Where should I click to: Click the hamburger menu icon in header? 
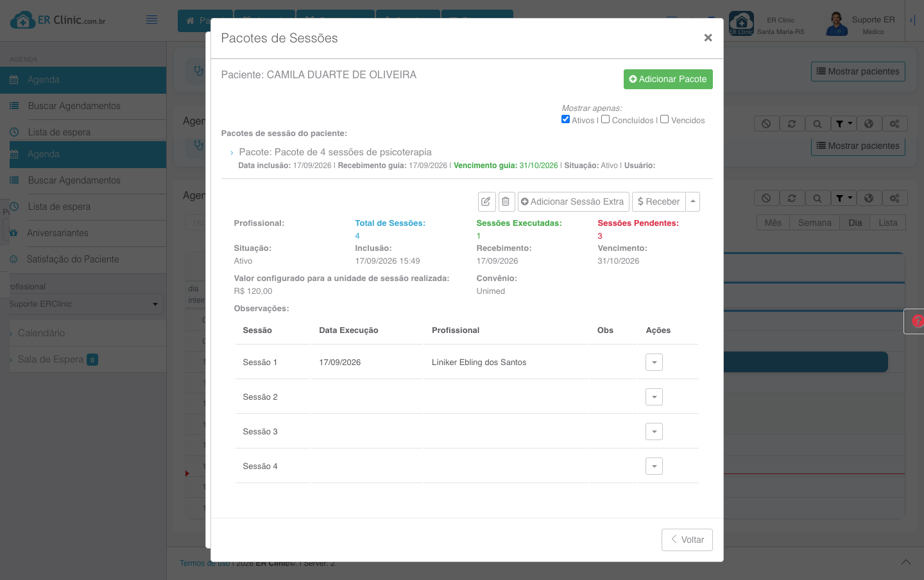151,20
